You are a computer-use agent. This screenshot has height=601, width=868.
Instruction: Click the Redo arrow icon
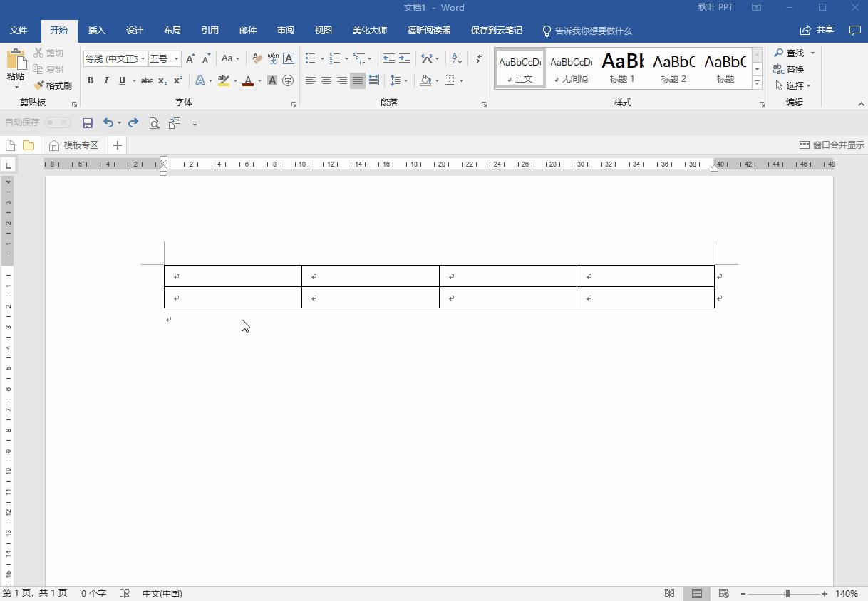pyautogui.click(x=133, y=123)
